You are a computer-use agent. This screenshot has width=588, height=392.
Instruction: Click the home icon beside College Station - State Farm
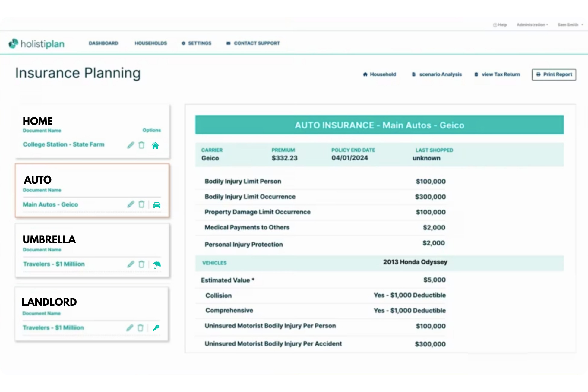(155, 145)
